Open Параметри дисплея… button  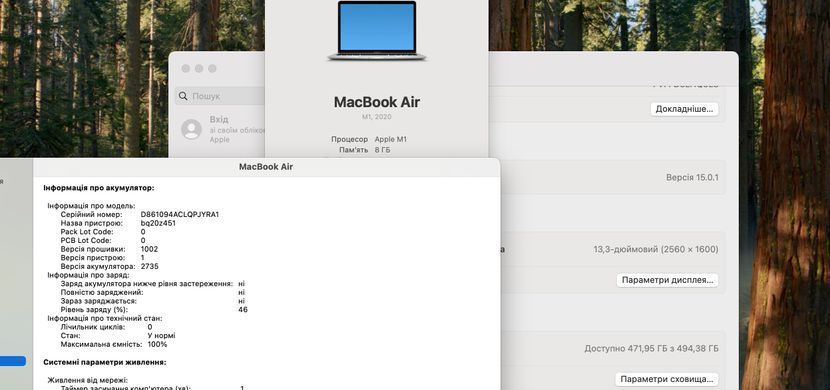[667, 280]
